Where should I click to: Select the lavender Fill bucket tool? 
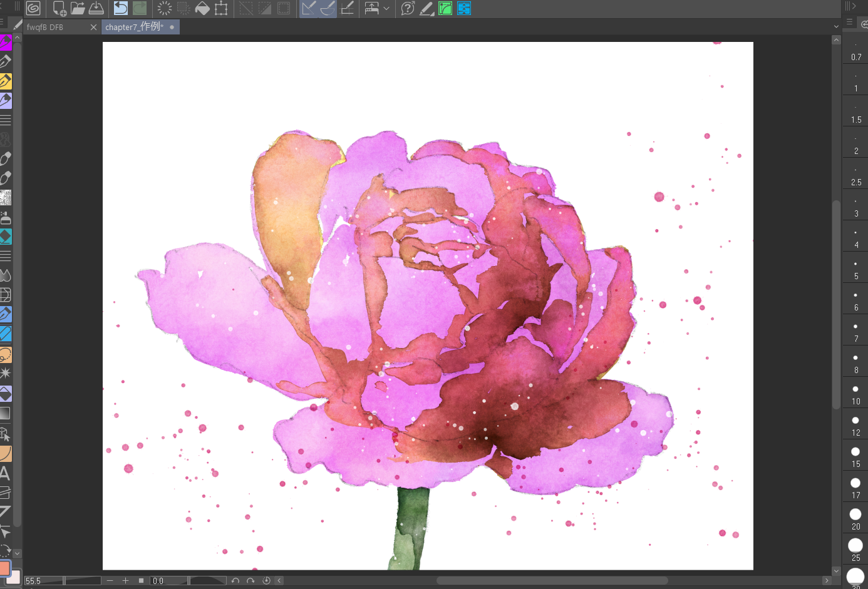(x=6, y=393)
